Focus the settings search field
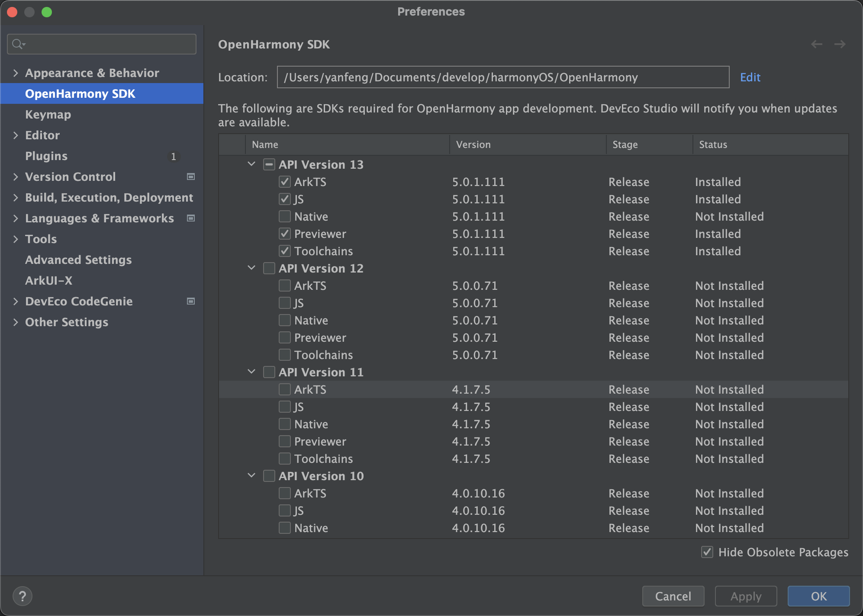The height and width of the screenshot is (616, 863). (102, 44)
